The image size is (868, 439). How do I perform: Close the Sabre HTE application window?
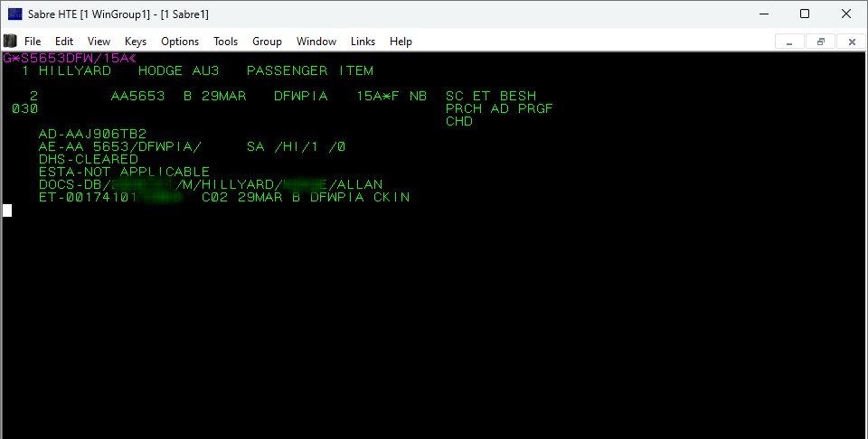coord(846,14)
